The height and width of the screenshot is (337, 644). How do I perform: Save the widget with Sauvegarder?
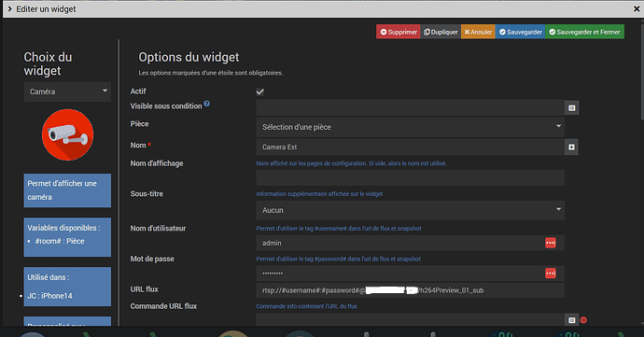pyautogui.click(x=521, y=32)
